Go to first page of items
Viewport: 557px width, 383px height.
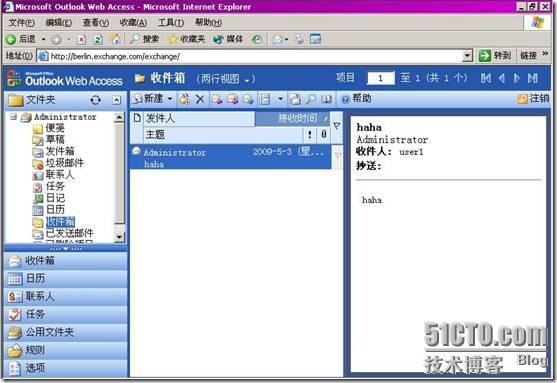coord(486,78)
